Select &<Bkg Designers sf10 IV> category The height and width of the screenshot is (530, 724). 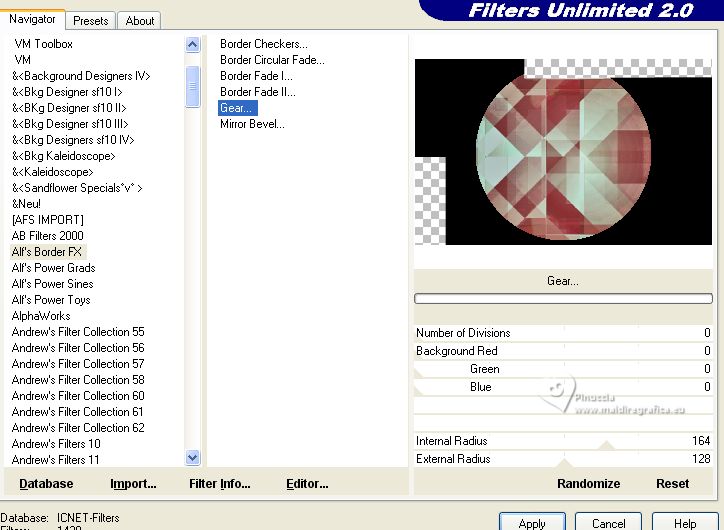point(73,140)
